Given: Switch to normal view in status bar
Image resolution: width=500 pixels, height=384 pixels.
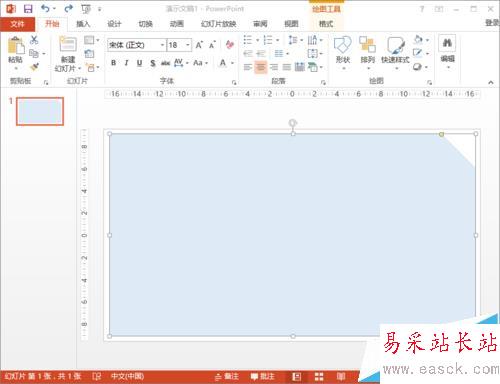Looking at the screenshot, I should [296, 377].
